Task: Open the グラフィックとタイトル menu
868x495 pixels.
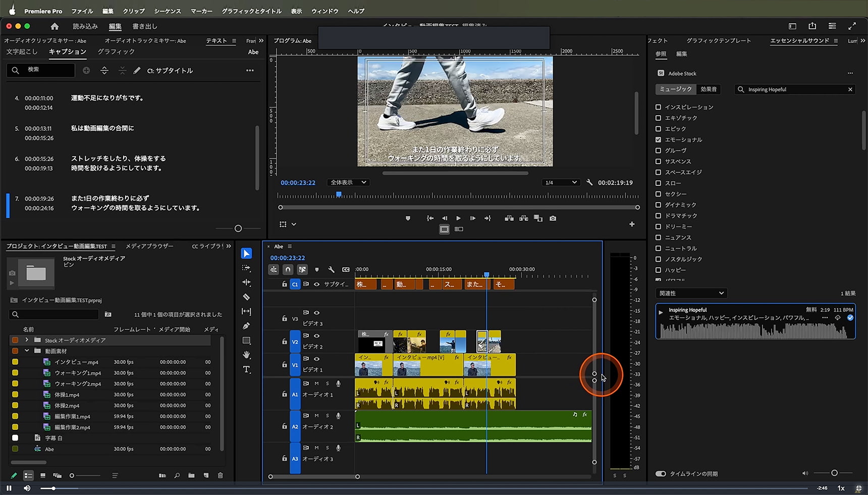Action: (252, 11)
